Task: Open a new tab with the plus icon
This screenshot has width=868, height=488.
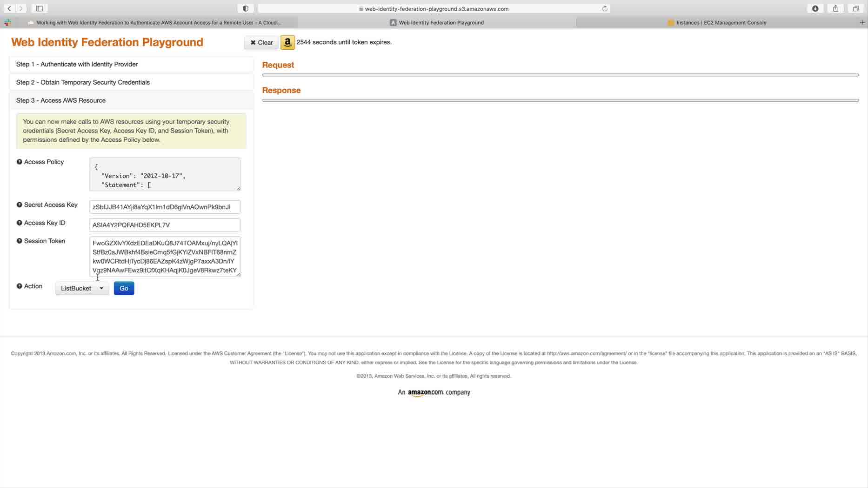Action: click(862, 22)
